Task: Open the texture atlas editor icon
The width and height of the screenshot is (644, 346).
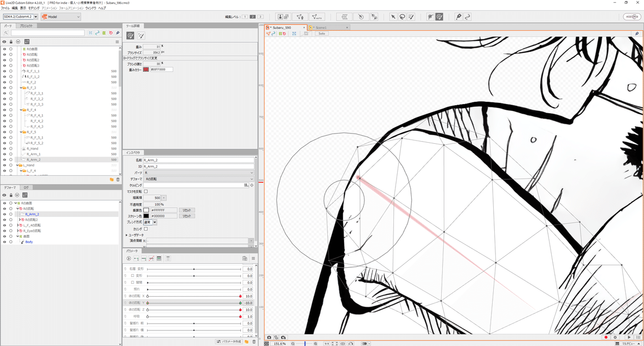Action: (283, 17)
